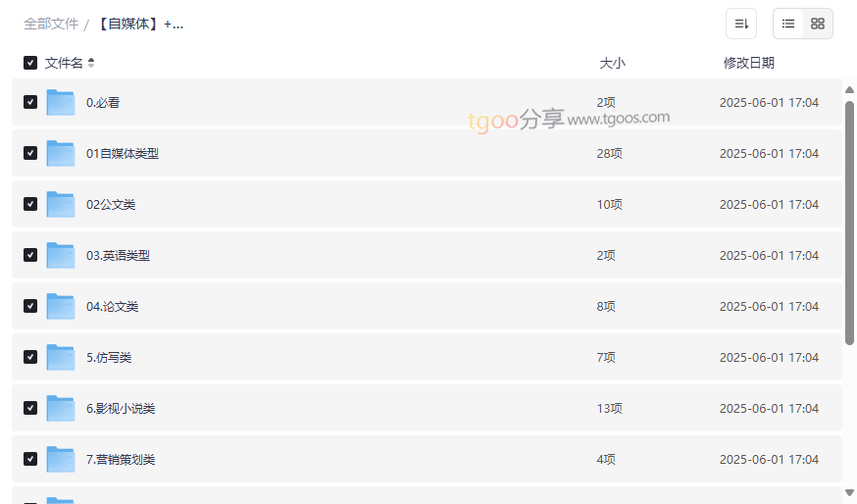This screenshot has height=504, width=857.
Task: Open the 03.英语类型 folder icon
Action: tap(61, 255)
